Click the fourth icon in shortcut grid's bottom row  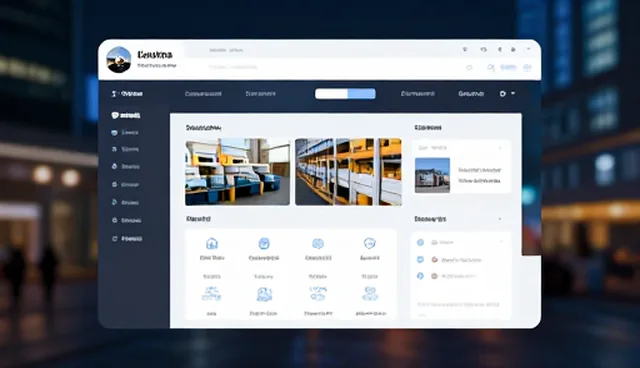[370, 294]
